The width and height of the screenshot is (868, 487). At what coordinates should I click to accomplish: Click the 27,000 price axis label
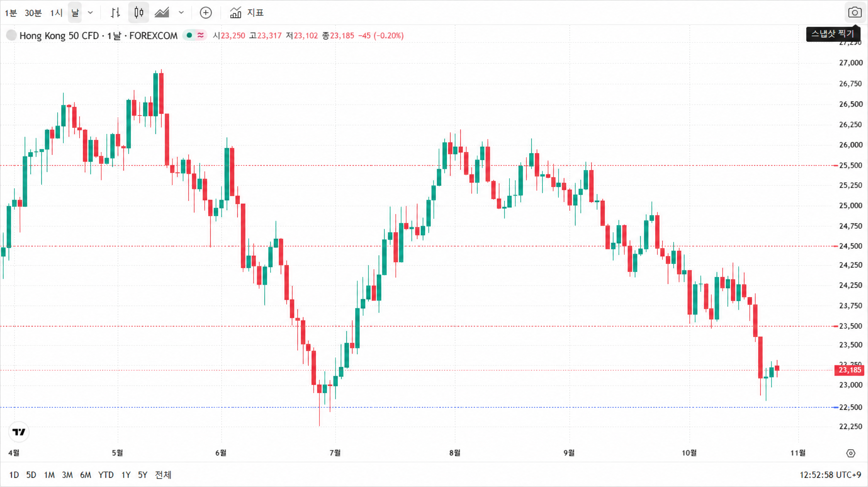pyautogui.click(x=851, y=63)
